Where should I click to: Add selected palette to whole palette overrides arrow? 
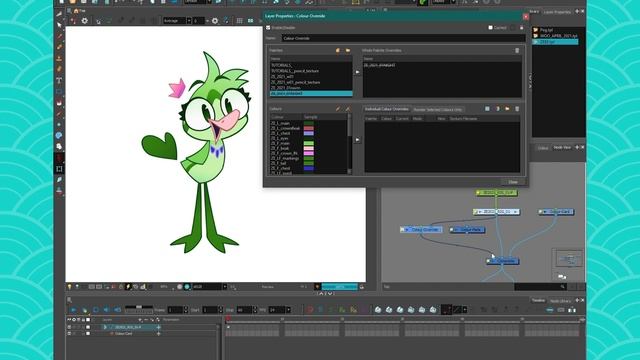coord(358,72)
